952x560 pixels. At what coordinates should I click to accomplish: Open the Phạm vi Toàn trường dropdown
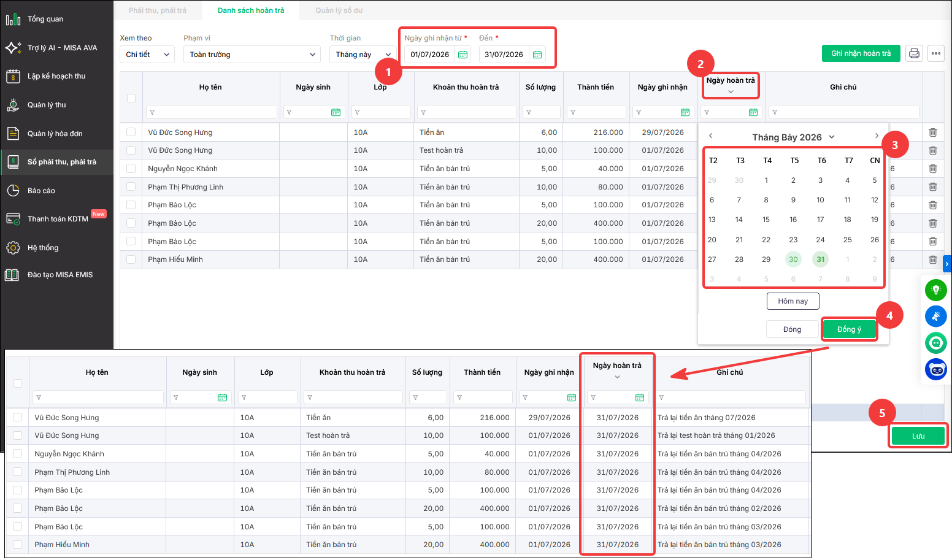click(252, 55)
